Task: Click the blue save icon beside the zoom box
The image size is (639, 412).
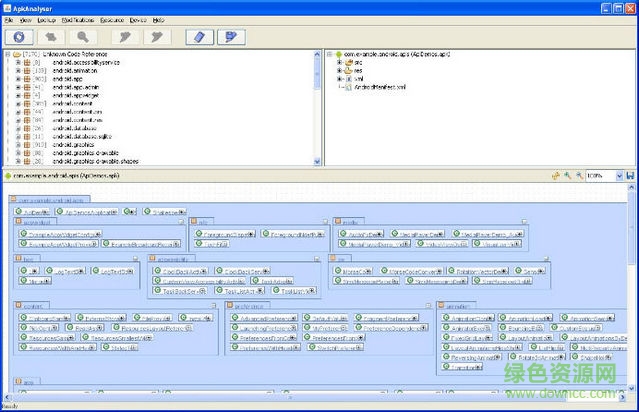Action: (x=630, y=176)
